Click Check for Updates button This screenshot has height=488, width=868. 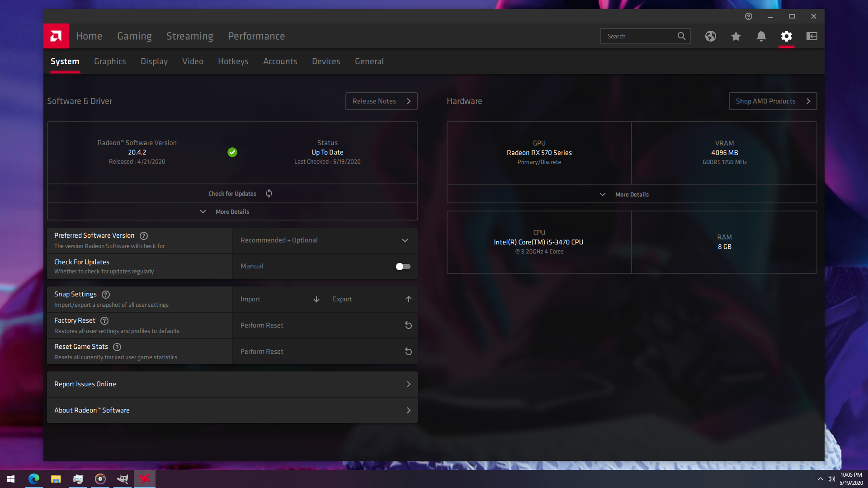(x=232, y=193)
